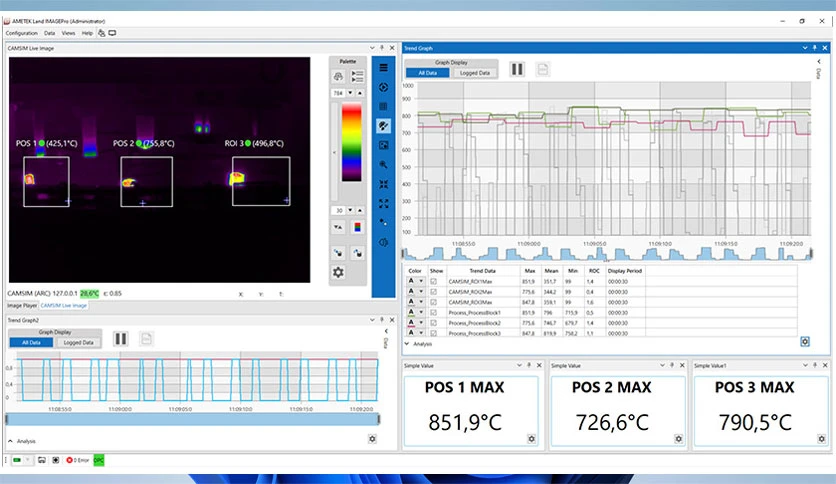The height and width of the screenshot is (484, 836).
Task: Open the Views menu
Action: pyautogui.click(x=68, y=33)
